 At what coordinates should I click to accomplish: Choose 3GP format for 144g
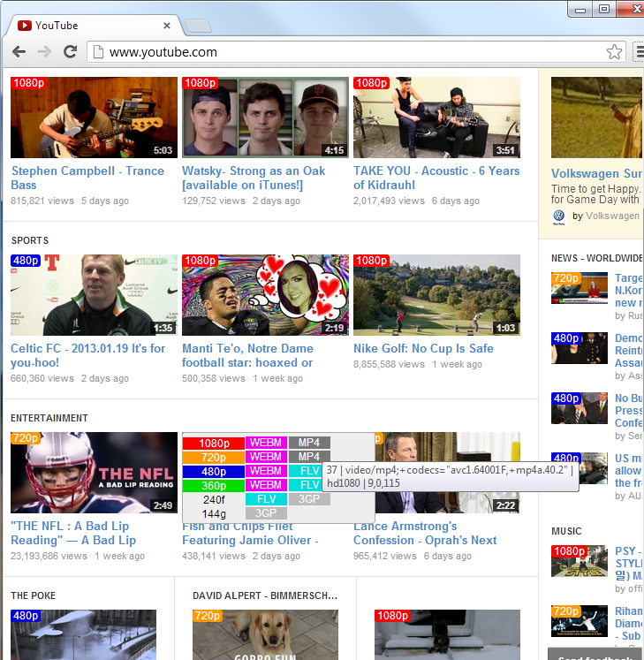266,513
